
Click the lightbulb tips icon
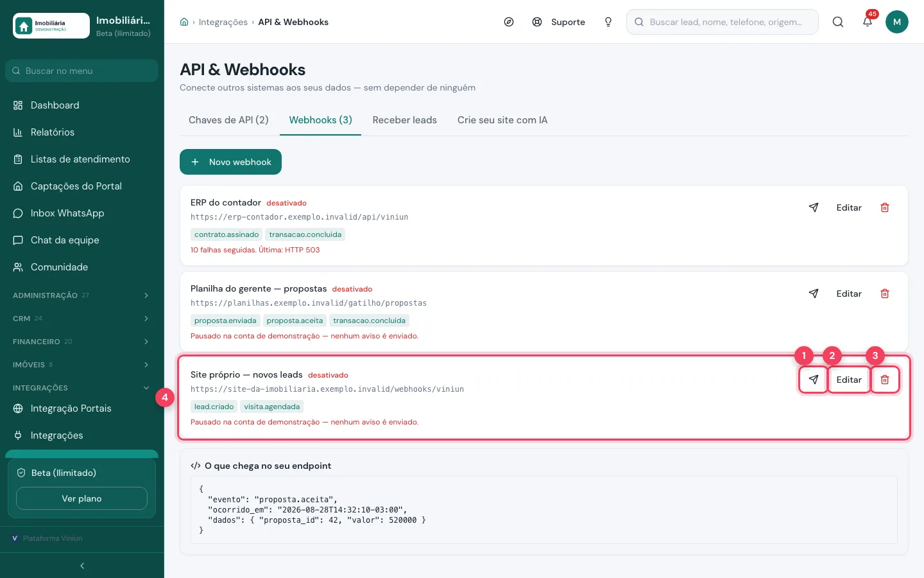608,22
